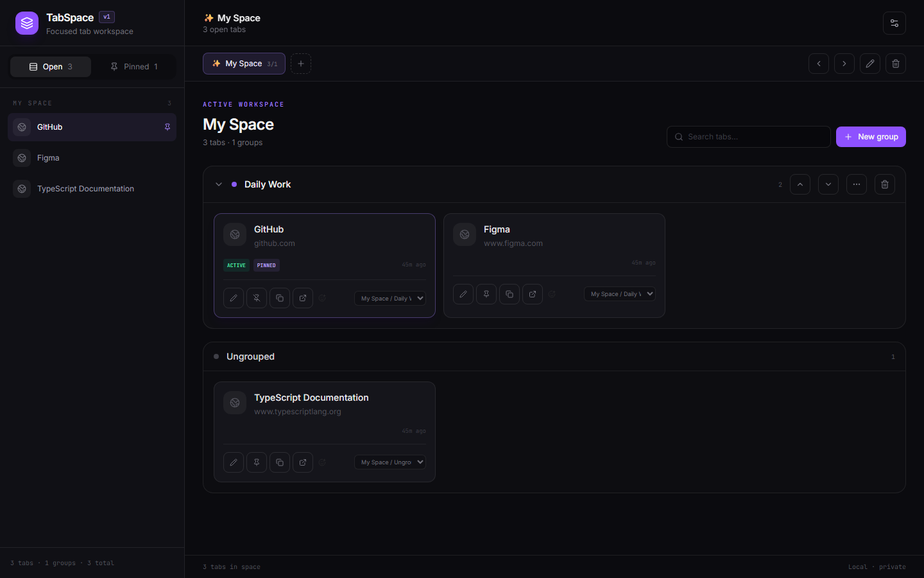Screen dimensions: 924x578
Task: Select GitHub in the sidebar list
Action: click(92, 127)
